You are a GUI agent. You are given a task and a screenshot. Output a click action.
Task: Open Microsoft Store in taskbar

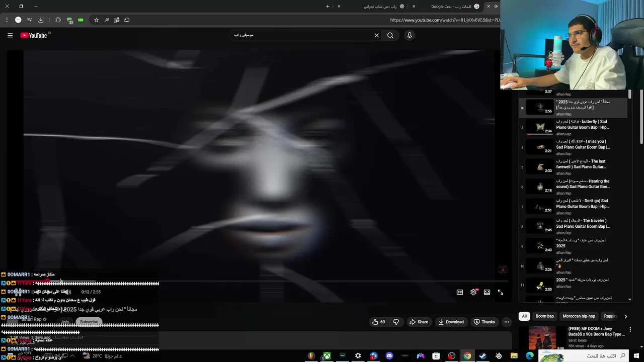(436, 356)
